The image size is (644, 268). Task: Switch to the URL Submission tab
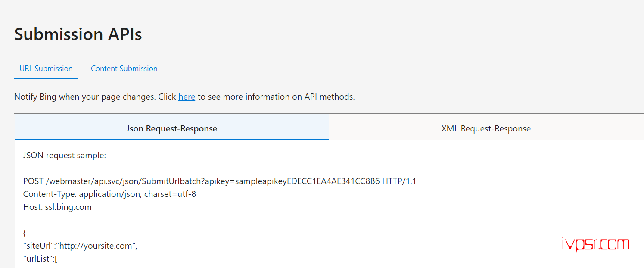[x=46, y=69]
